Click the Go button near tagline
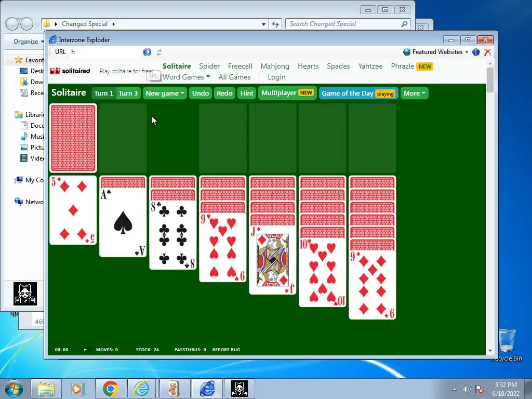 [153, 75]
